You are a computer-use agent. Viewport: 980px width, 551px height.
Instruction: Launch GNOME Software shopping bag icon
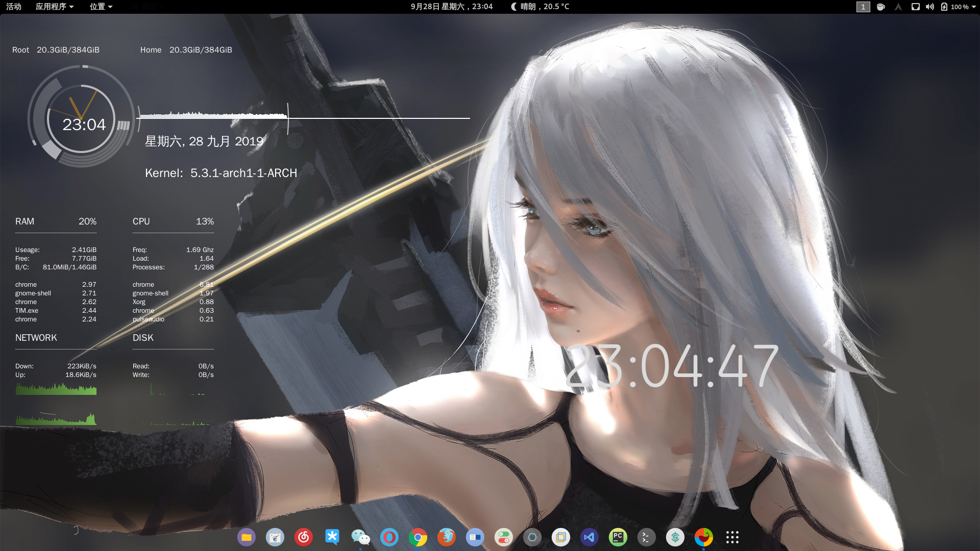(275, 537)
